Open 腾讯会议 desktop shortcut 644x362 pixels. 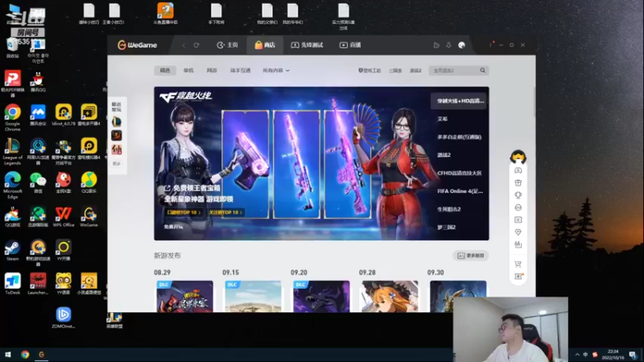(38, 115)
